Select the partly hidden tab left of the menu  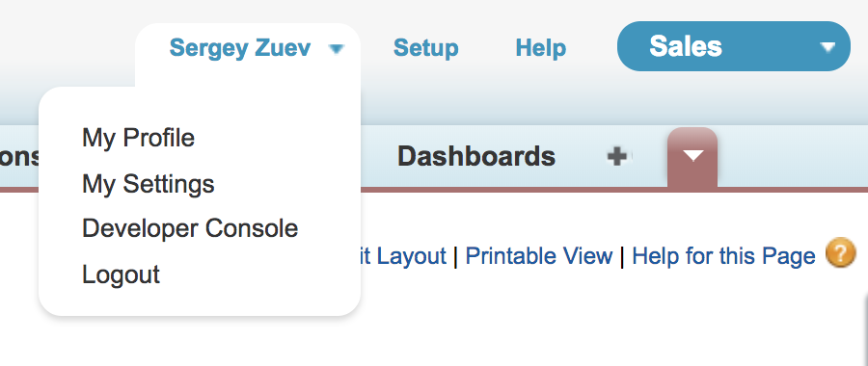point(19,156)
